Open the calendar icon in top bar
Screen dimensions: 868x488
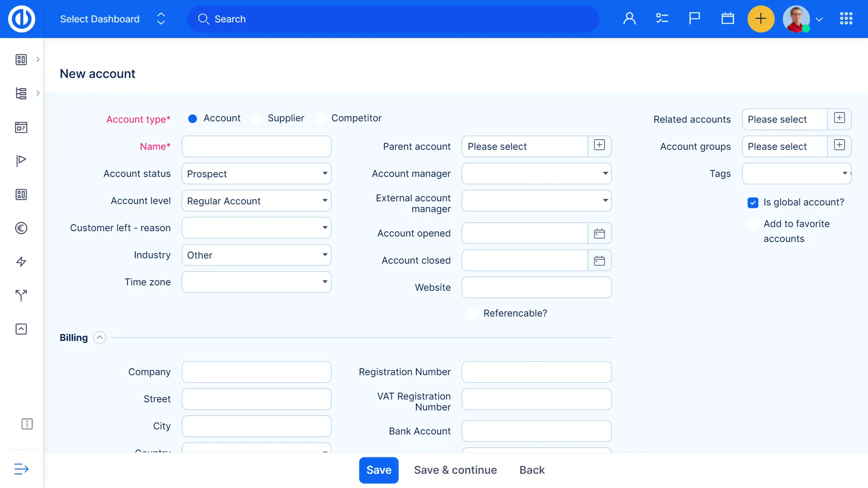tap(727, 19)
